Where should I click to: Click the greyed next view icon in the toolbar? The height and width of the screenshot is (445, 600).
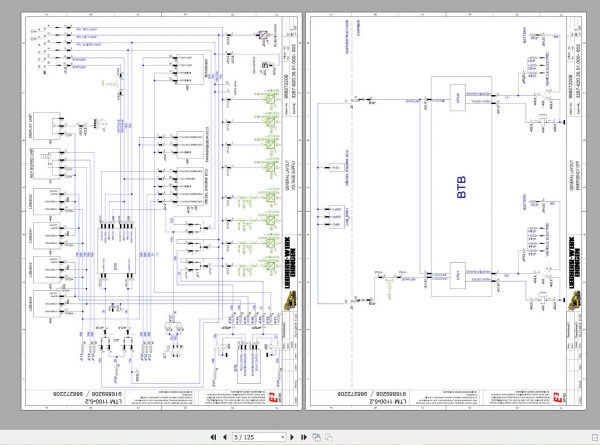coord(329,437)
